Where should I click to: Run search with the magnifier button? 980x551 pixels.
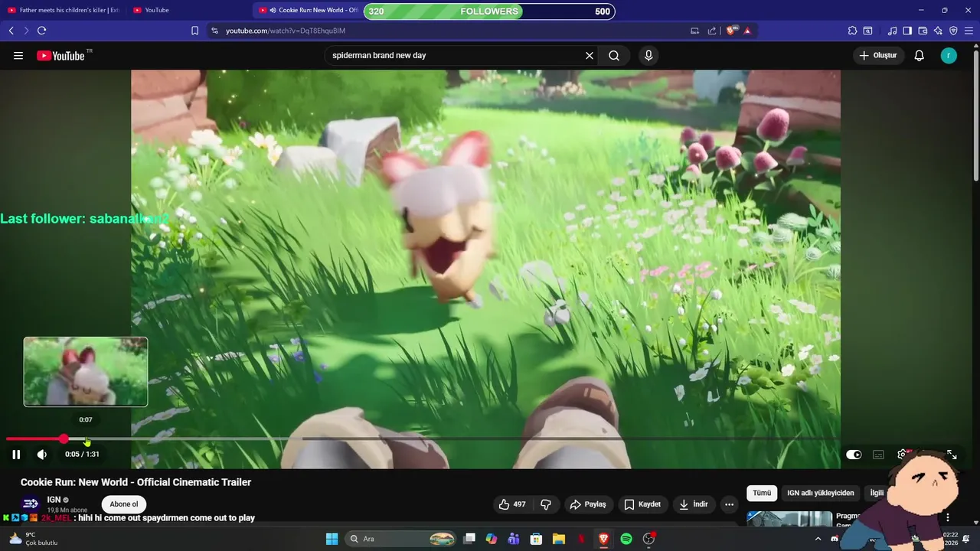(x=614, y=55)
